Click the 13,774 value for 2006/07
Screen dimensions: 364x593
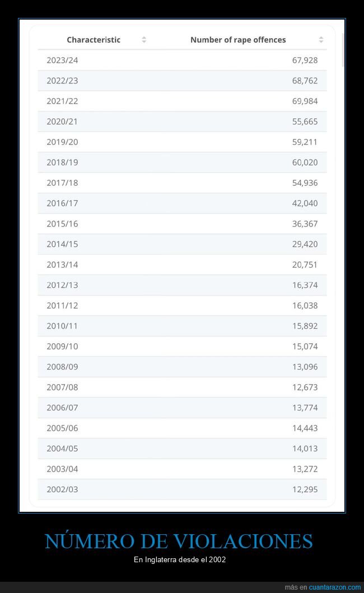coord(305,408)
